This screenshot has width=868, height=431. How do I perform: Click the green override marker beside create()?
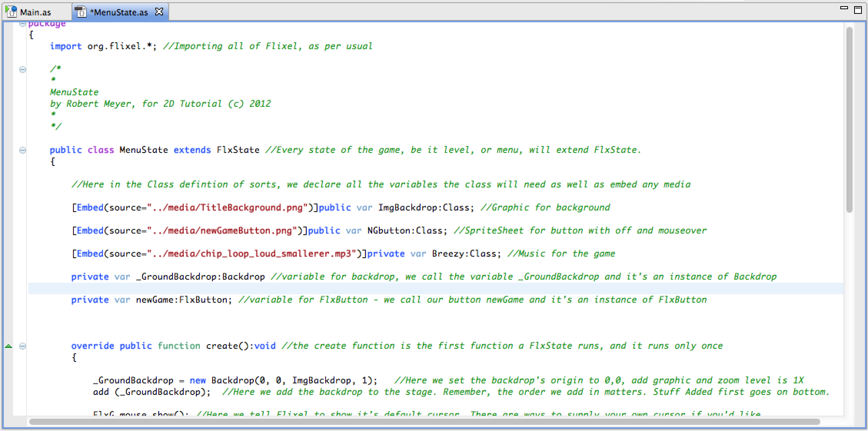8,346
